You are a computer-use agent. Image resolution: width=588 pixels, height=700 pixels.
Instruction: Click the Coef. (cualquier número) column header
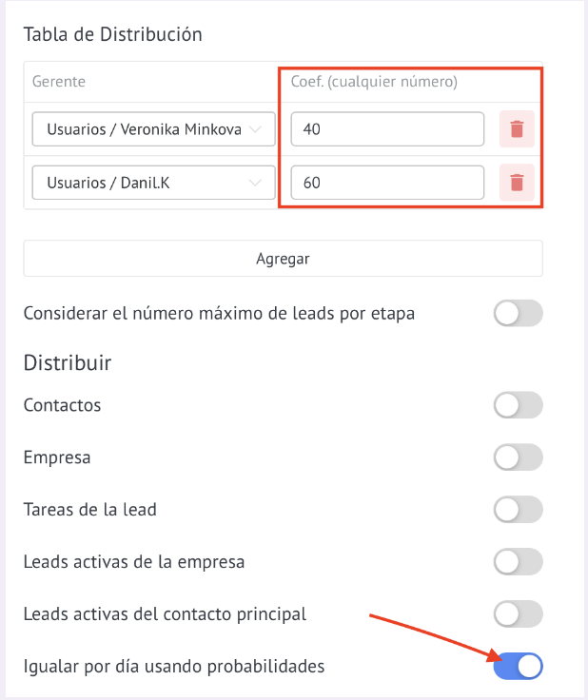coord(374,82)
